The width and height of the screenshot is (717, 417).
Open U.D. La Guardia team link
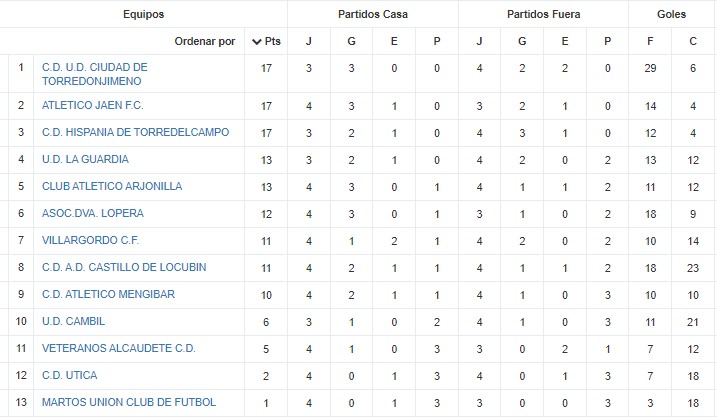tap(86, 159)
